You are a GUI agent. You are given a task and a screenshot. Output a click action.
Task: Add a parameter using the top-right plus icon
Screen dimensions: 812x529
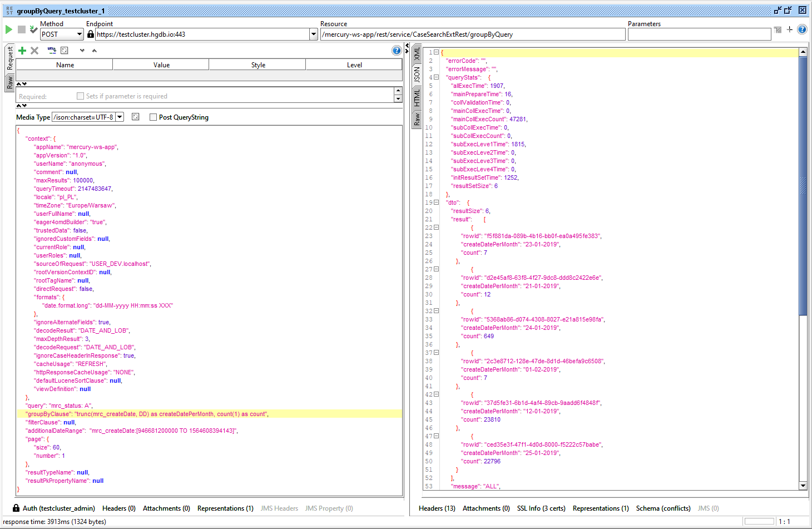pos(790,29)
